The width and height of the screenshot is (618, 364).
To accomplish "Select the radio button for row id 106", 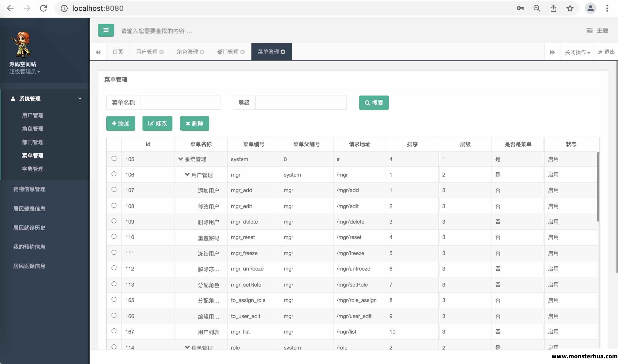I will (x=114, y=174).
